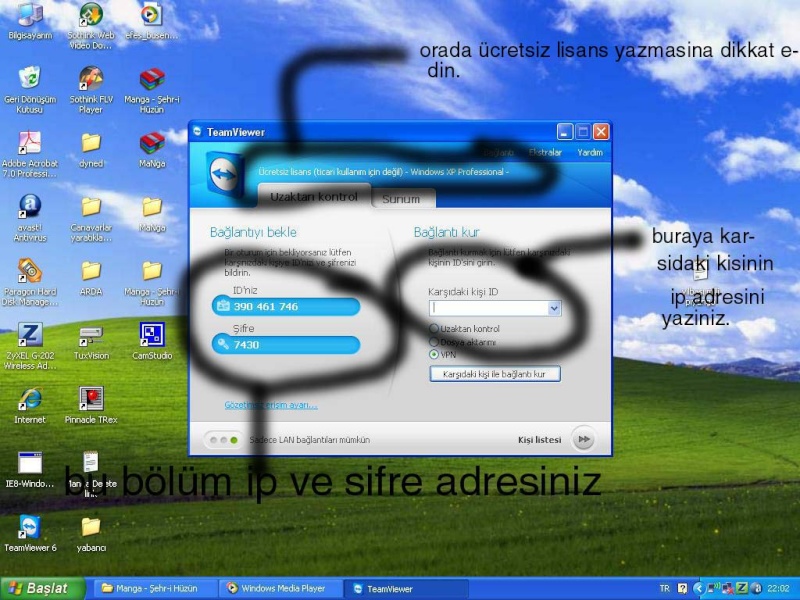Click the connection status indicator lights
Viewport: 800px width, 600px height.
coord(223,440)
